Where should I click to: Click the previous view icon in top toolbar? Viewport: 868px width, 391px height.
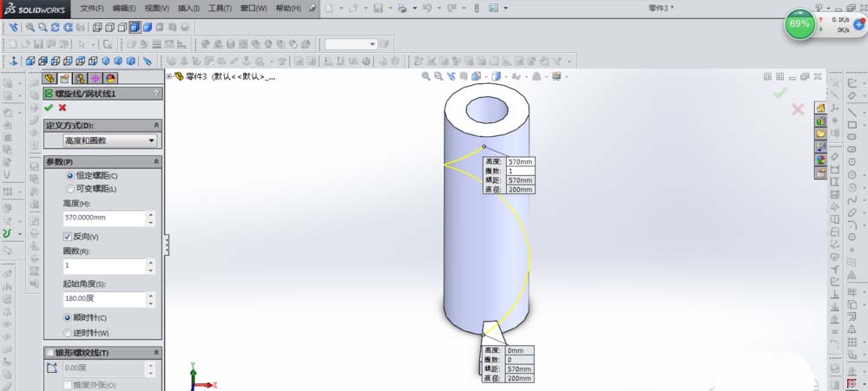(x=14, y=27)
